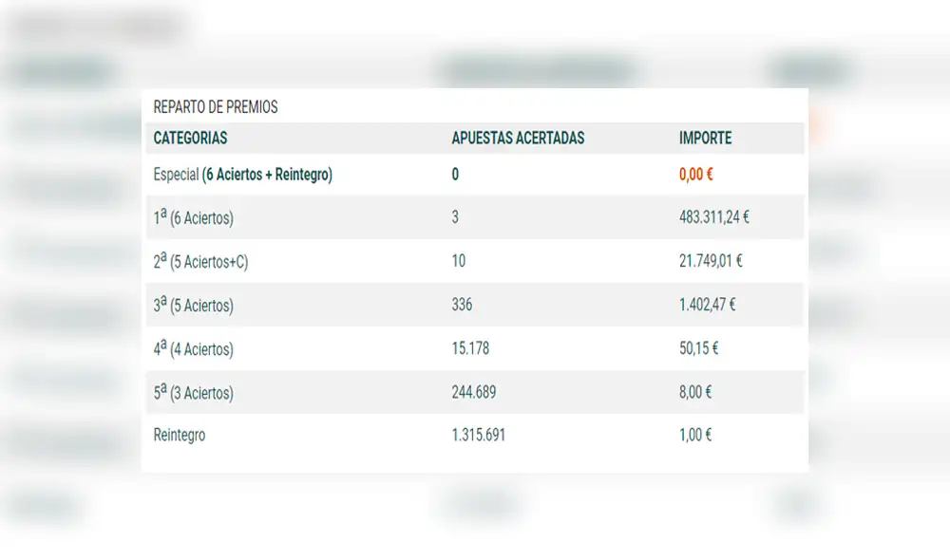Select the 5ª (3 Aciertos) category
This screenshot has width=950, height=560.
click(x=193, y=392)
